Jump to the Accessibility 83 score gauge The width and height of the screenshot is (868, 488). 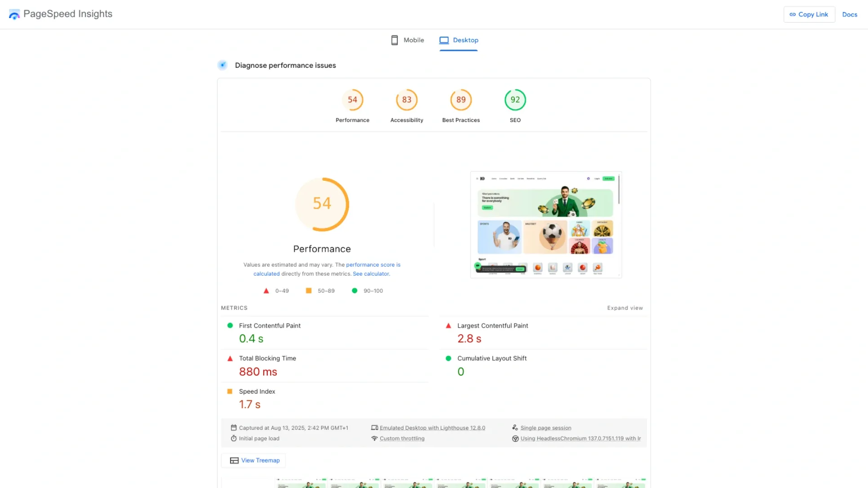click(407, 100)
